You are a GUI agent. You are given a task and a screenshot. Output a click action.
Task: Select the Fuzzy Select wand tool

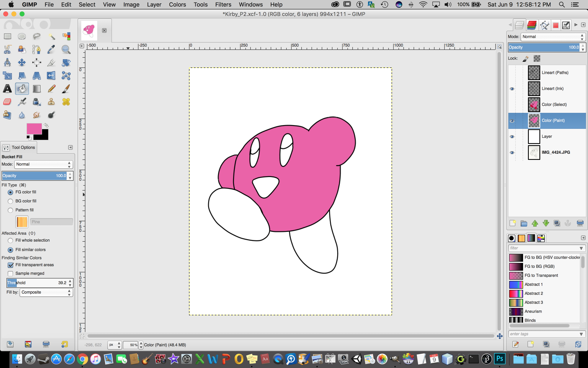click(x=51, y=36)
